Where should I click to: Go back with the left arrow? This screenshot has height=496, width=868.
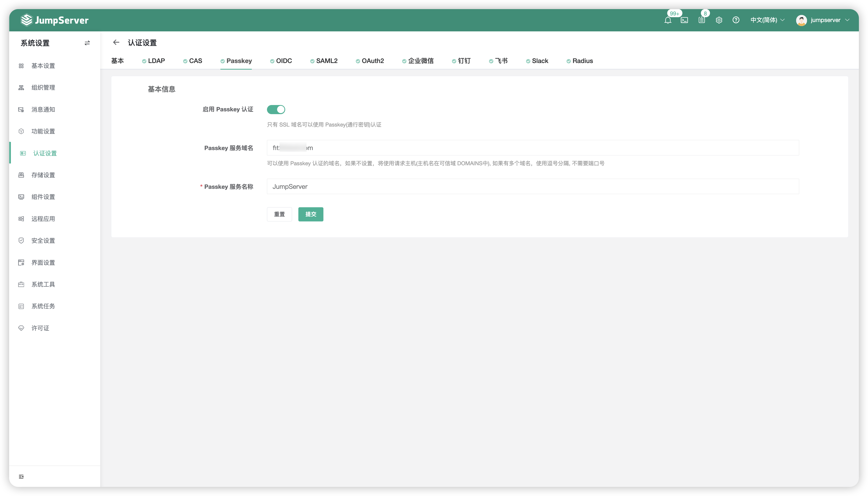(116, 43)
